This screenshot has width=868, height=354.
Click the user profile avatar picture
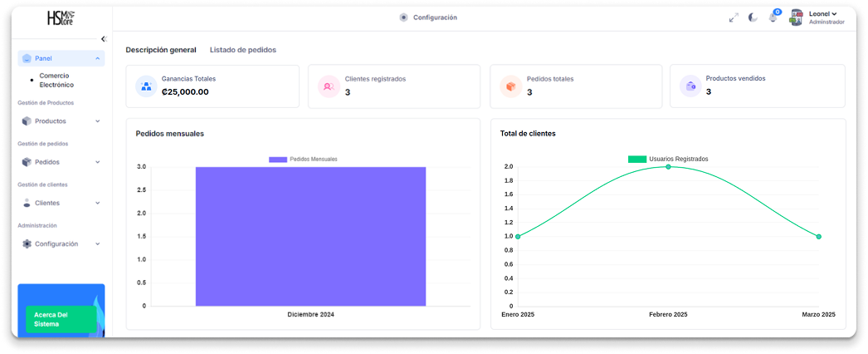[x=796, y=17]
